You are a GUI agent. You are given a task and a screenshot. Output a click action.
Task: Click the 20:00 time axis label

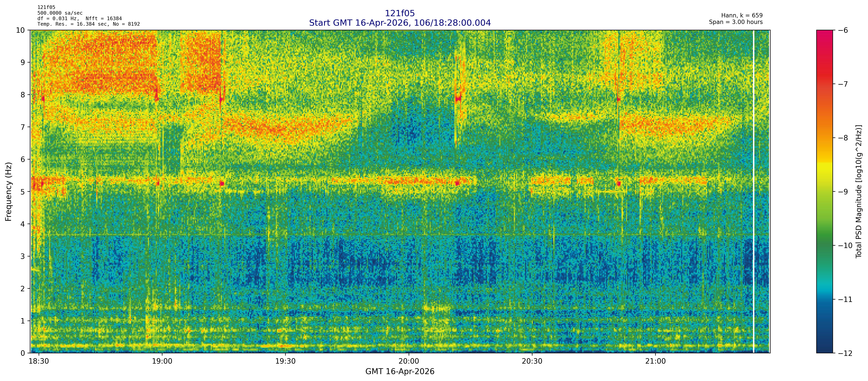[x=409, y=361]
